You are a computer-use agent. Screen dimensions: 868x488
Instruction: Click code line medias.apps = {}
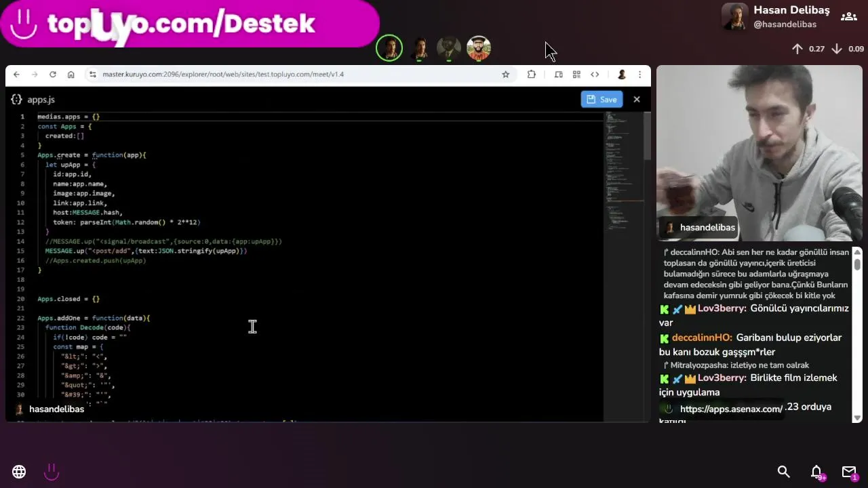[x=68, y=117]
